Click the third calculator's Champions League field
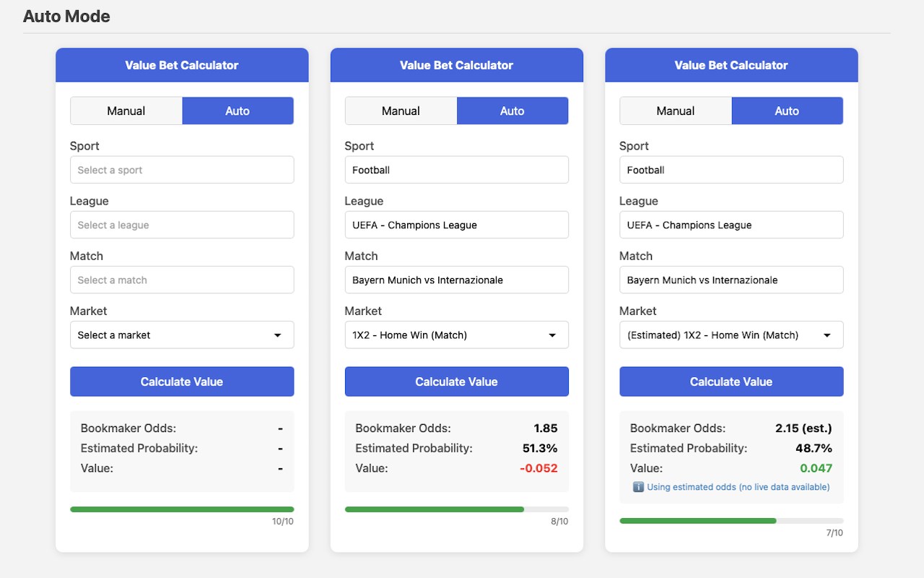The height and width of the screenshot is (578, 924). pos(731,225)
